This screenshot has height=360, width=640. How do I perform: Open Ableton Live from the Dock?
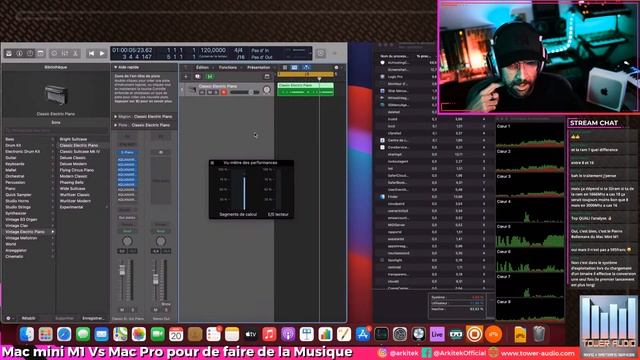coord(437,334)
